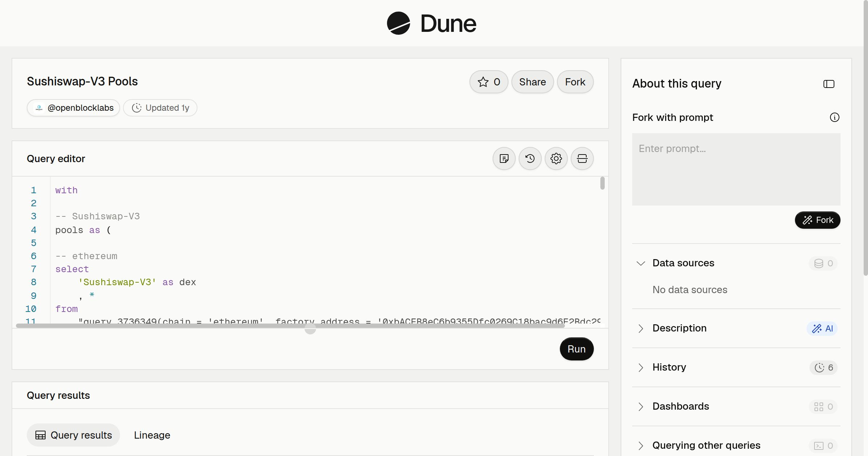Focus the Enter prompt text field

click(736, 169)
